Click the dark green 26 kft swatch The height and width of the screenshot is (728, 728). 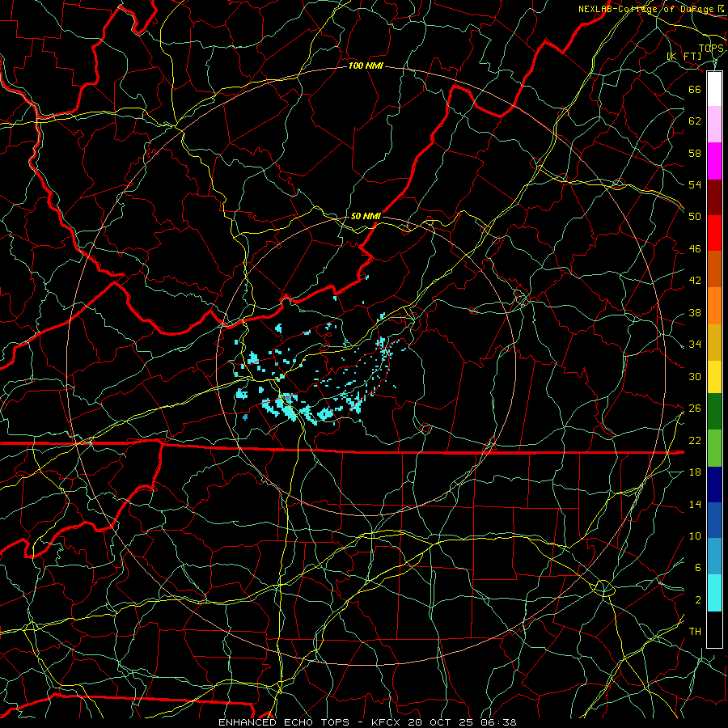[x=714, y=412]
